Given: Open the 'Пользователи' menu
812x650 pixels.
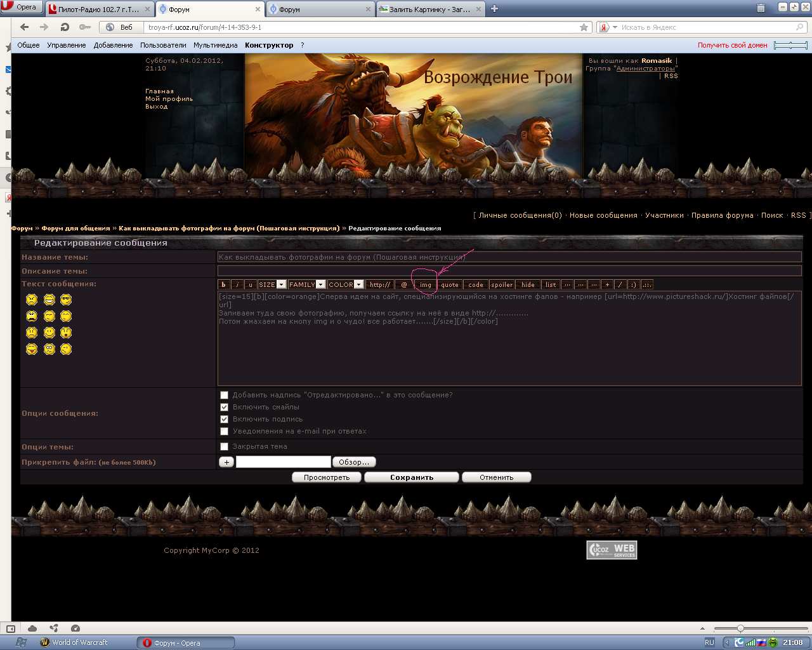Looking at the screenshot, I should 163,45.
